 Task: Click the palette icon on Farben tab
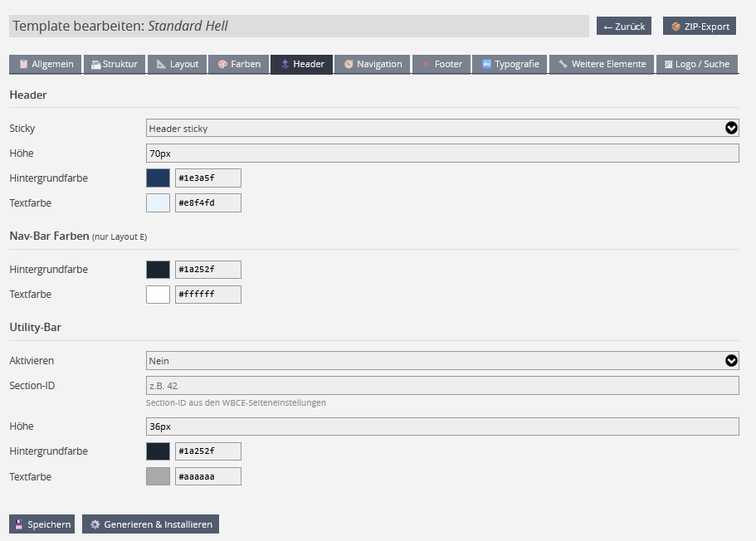pyautogui.click(x=222, y=64)
